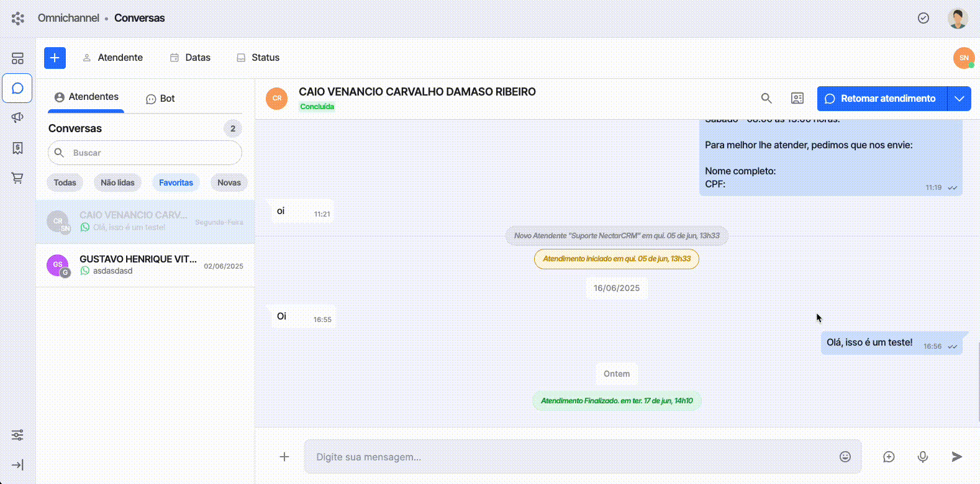980x484 pixels.
Task: Click the check-circle tasks icon
Action: click(923, 18)
